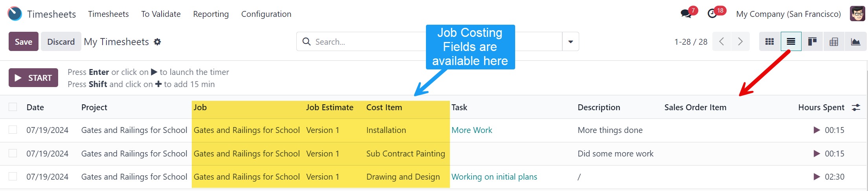Open the company switcher My Company
Image resolution: width=868 pixels, height=191 pixels.
coord(788,14)
